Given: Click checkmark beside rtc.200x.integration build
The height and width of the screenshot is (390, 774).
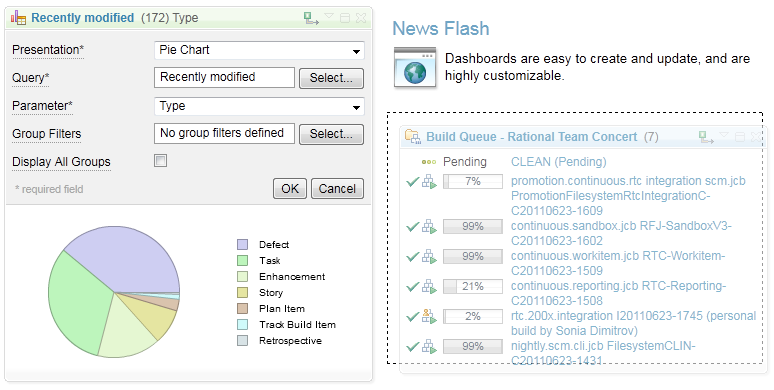Looking at the screenshot, I should (413, 316).
